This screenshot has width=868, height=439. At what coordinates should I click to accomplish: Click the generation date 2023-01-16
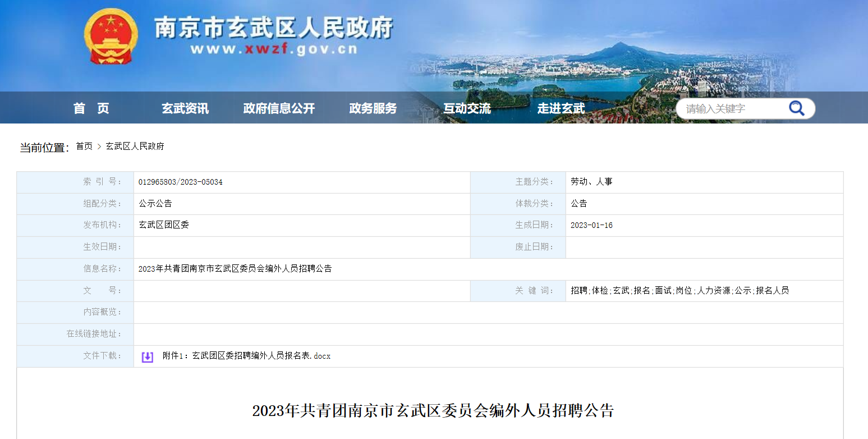coord(591,225)
